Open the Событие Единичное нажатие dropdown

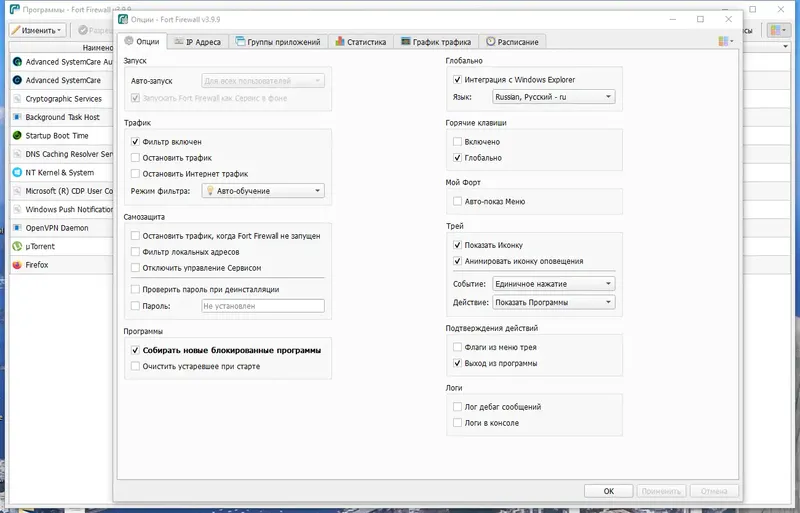click(554, 283)
